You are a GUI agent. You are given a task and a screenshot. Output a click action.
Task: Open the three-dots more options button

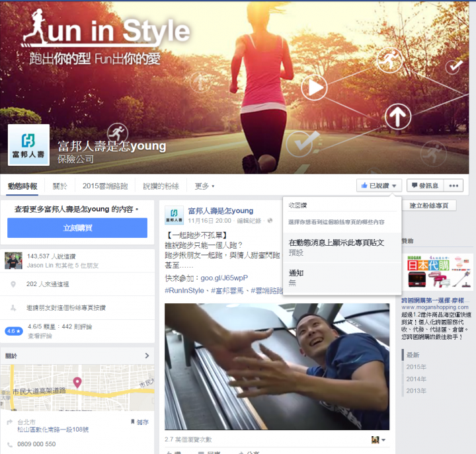454,186
